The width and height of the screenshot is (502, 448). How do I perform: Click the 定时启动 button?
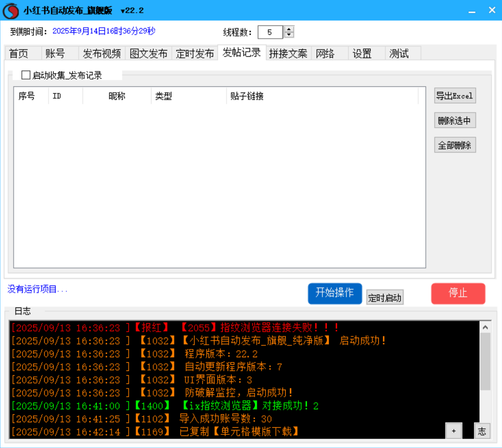pos(385,297)
